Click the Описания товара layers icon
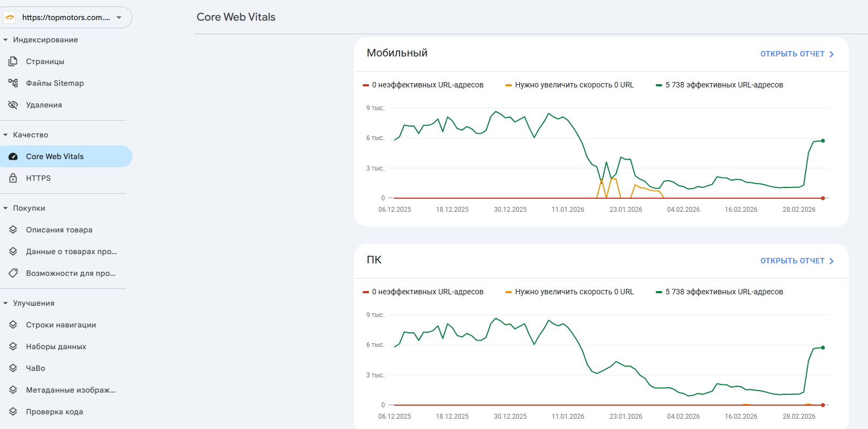Viewport: 868px width, 429px height. click(13, 230)
